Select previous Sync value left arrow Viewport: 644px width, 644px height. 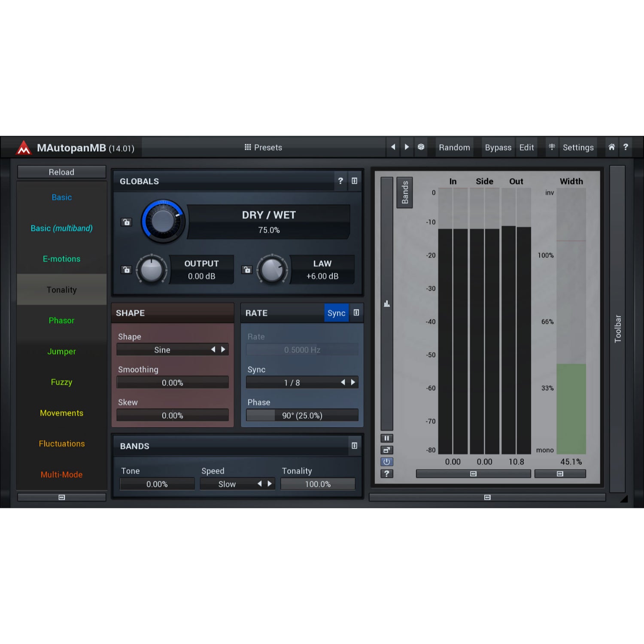click(x=343, y=382)
